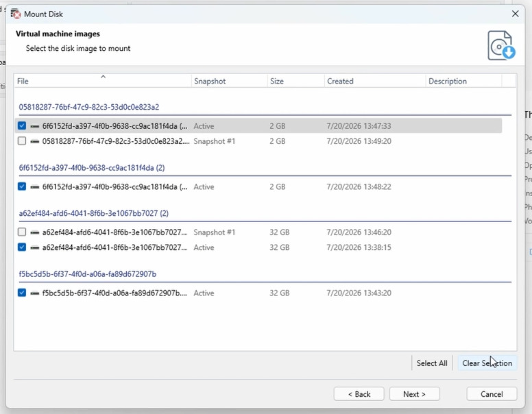This screenshot has width=532, height=414.
Task: Click the Mount Disk title bar app icon
Action: pos(16,14)
